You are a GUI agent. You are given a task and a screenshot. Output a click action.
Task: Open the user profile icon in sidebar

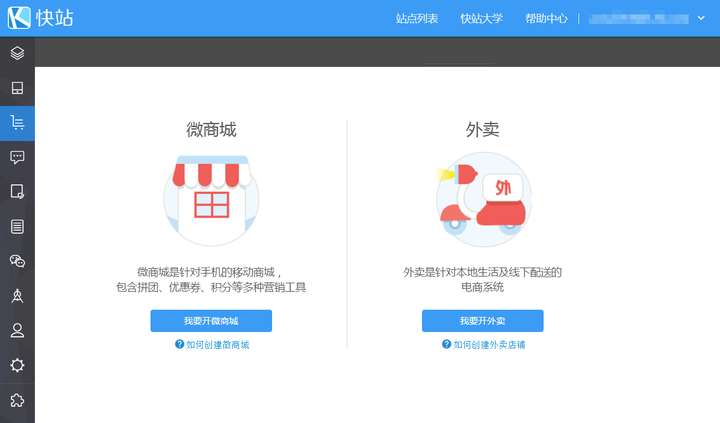tap(17, 330)
